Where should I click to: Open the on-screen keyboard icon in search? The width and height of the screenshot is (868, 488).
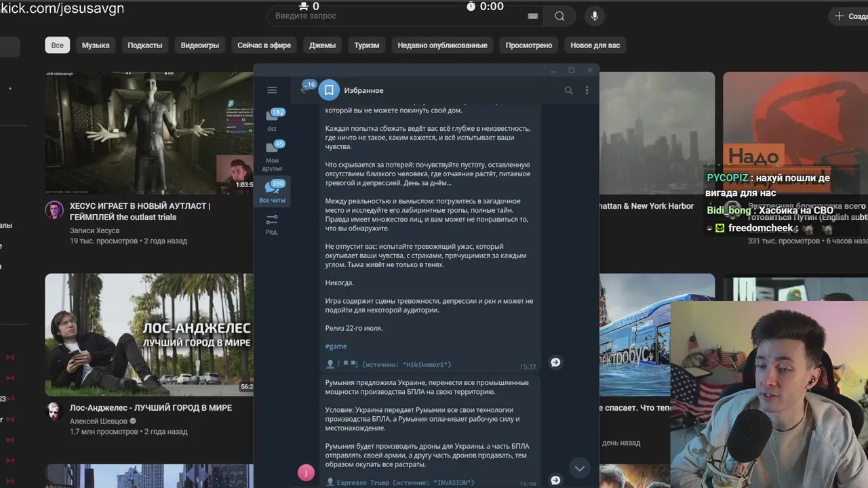click(x=533, y=16)
